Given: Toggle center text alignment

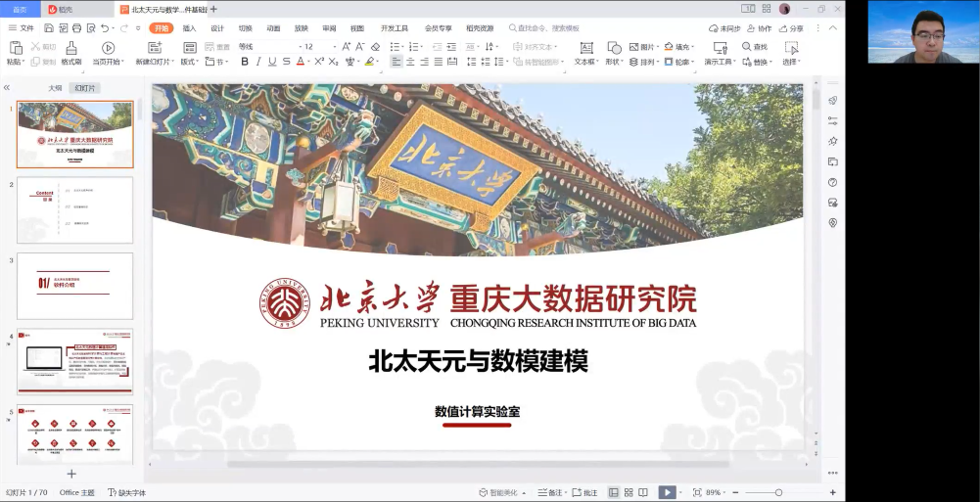Looking at the screenshot, I should point(410,62).
